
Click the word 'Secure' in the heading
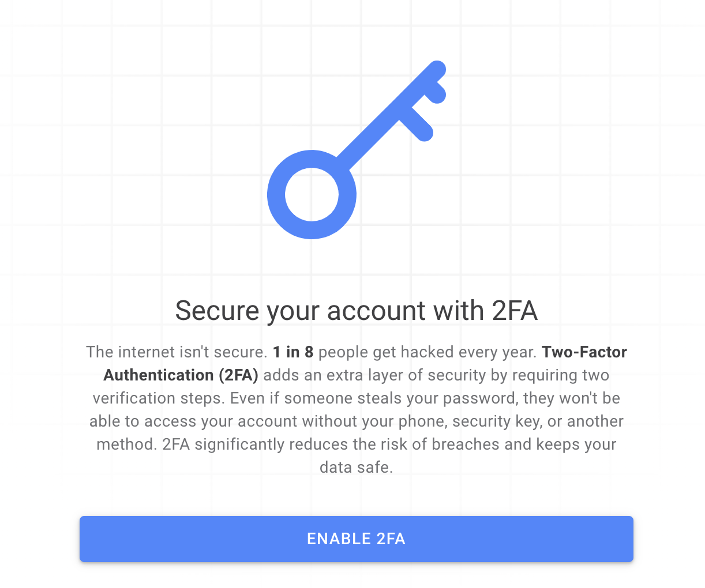coord(217,311)
